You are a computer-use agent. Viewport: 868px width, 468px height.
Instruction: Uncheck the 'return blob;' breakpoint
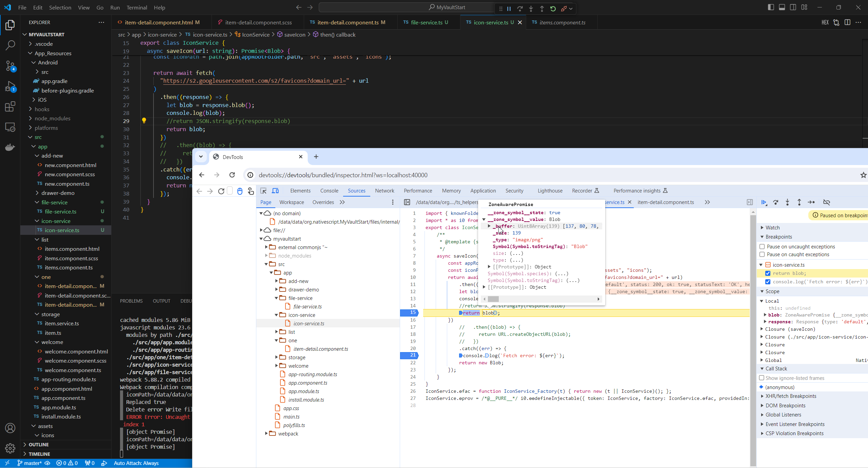point(768,273)
